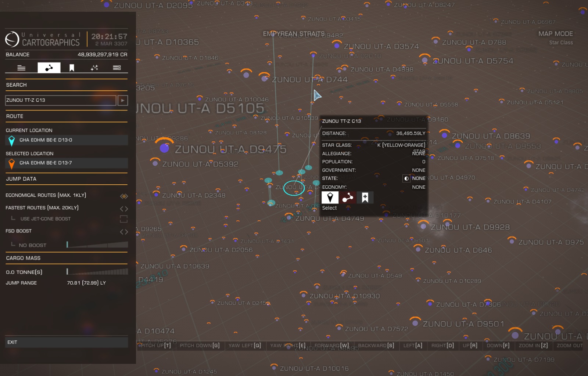Select star ZUNOU UT-A D4749
Viewport: 588px width, 376px height.
pyautogui.click(x=290, y=217)
